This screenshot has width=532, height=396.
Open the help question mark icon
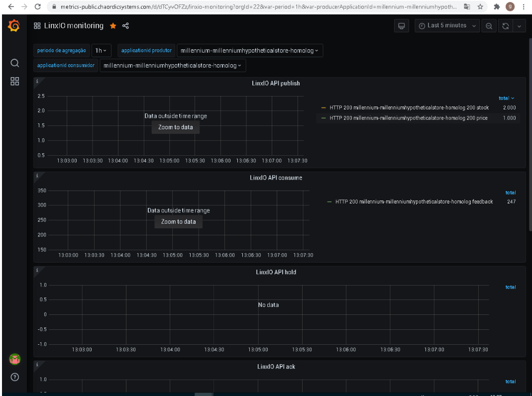[x=14, y=377]
